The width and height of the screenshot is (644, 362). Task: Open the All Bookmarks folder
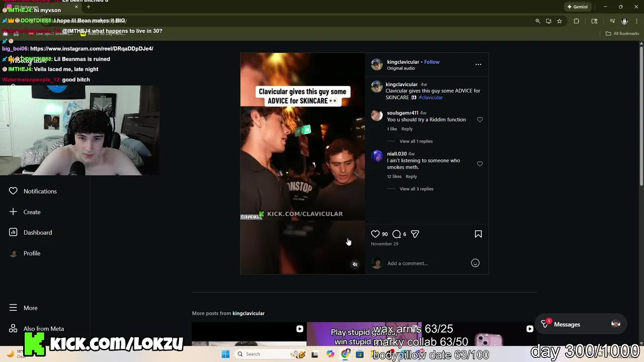(x=622, y=34)
